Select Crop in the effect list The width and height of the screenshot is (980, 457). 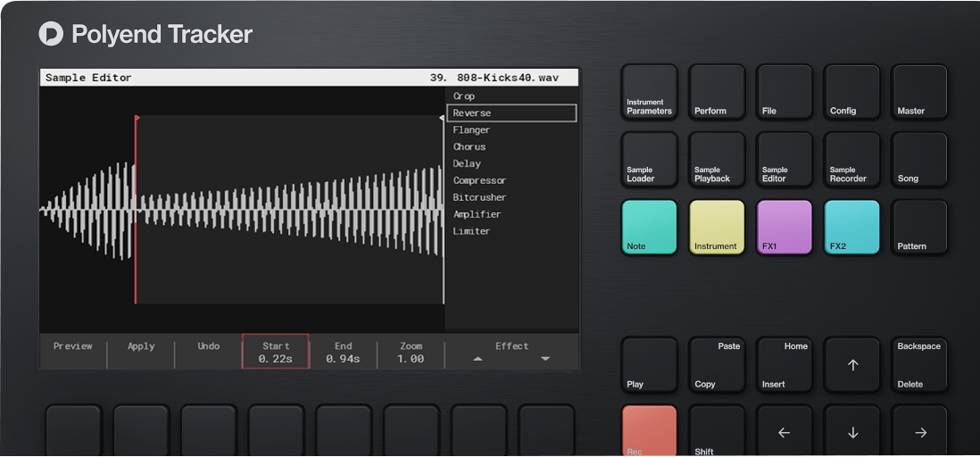(x=464, y=96)
